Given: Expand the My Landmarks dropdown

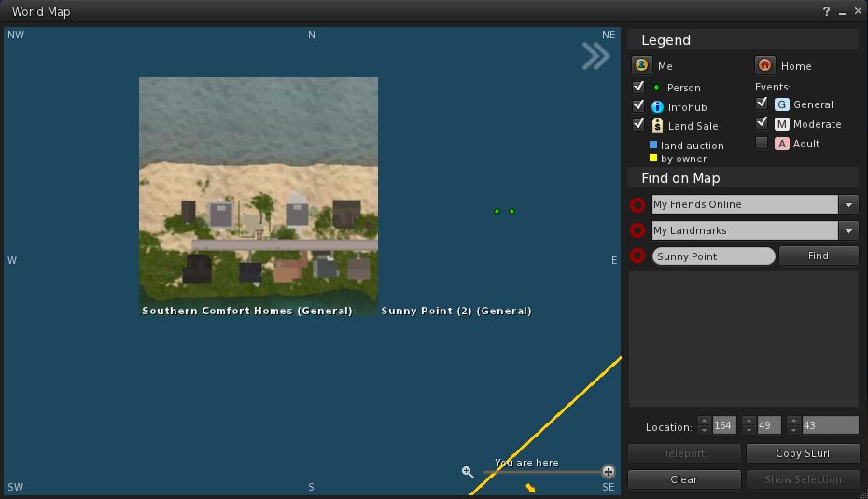Looking at the screenshot, I should [848, 230].
